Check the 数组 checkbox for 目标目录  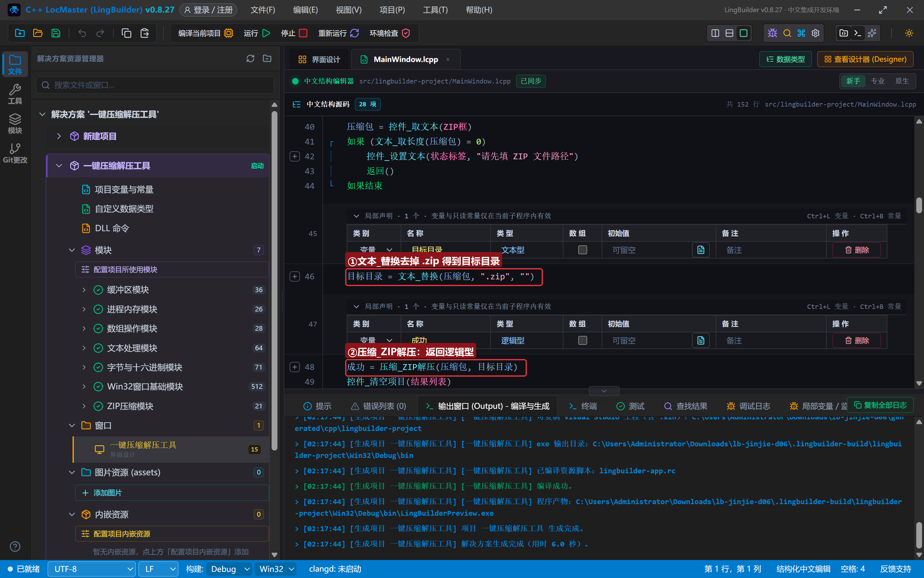coord(582,250)
